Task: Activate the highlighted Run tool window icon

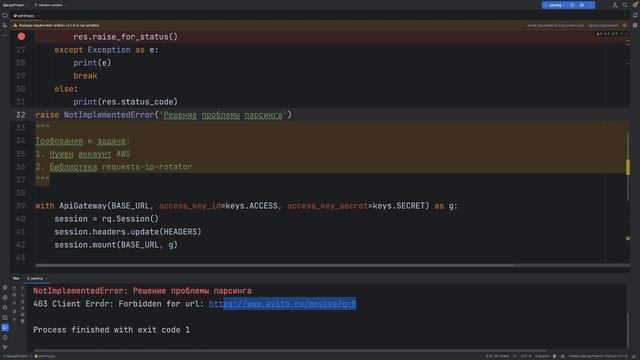Action: pyautogui.click(x=5, y=327)
